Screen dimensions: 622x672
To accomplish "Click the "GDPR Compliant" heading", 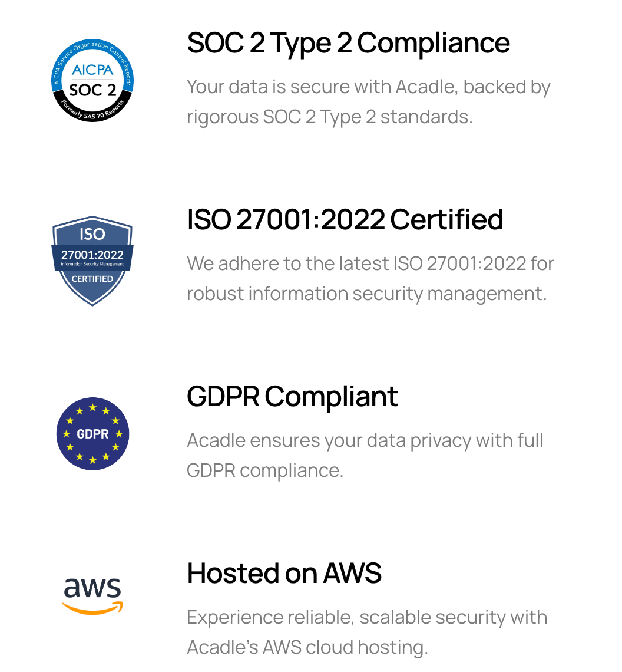I will 292,396.
